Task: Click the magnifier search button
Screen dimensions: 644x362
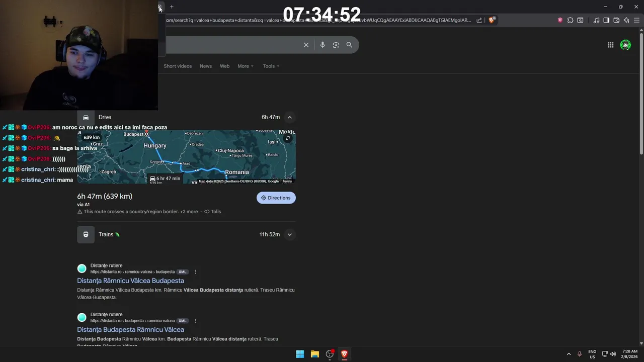Action: pyautogui.click(x=349, y=45)
